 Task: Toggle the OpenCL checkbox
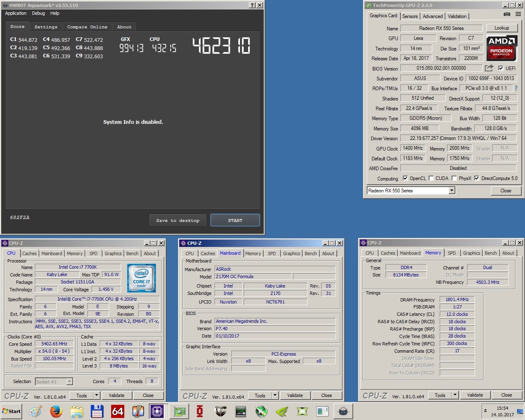pyautogui.click(x=405, y=178)
